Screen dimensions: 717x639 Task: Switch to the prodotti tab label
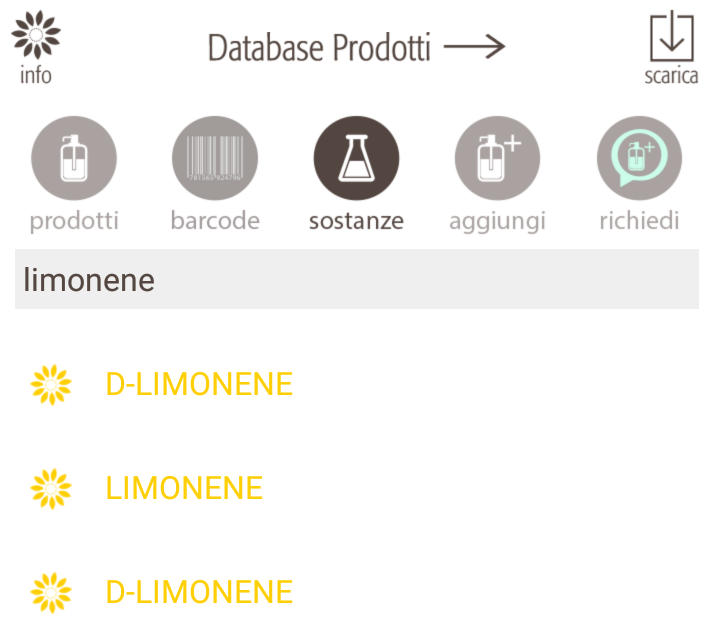(x=74, y=221)
